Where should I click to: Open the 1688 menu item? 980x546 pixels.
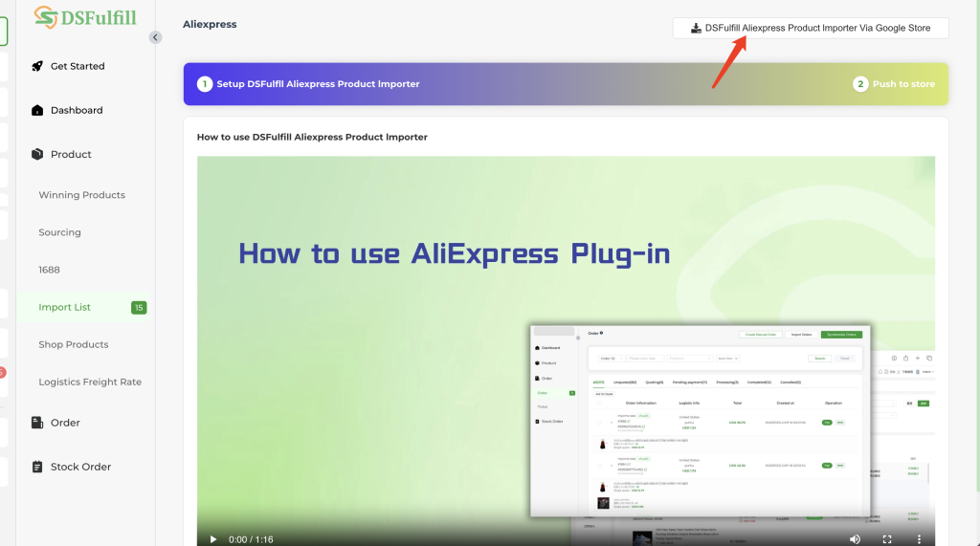[x=49, y=270]
